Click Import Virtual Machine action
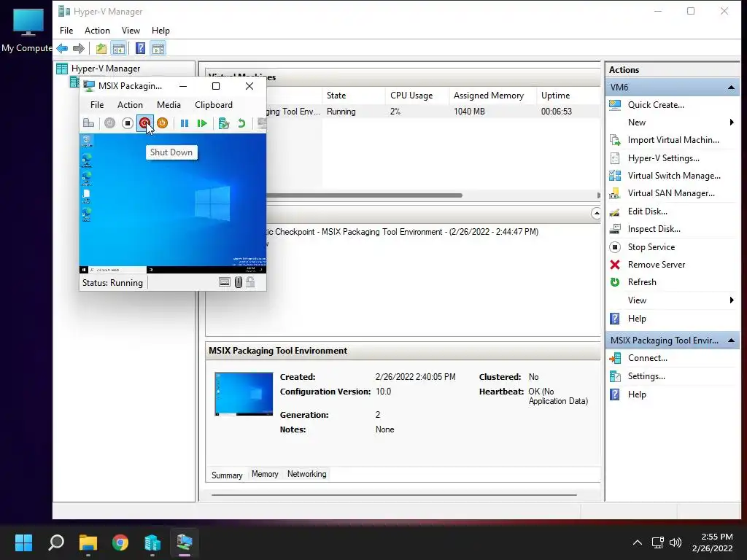 click(x=673, y=140)
